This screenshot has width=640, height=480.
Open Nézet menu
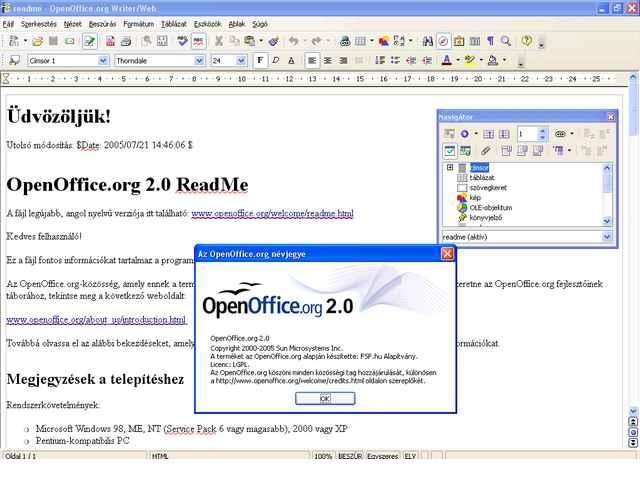click(72, 24)
